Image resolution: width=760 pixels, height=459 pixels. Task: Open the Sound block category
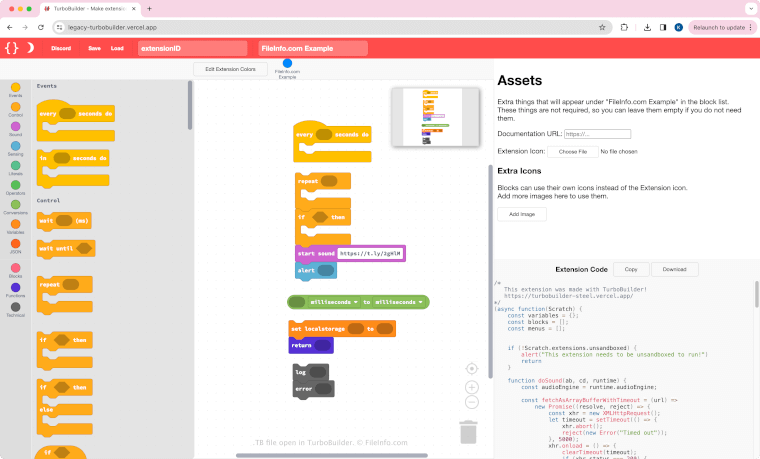[15, 126]
